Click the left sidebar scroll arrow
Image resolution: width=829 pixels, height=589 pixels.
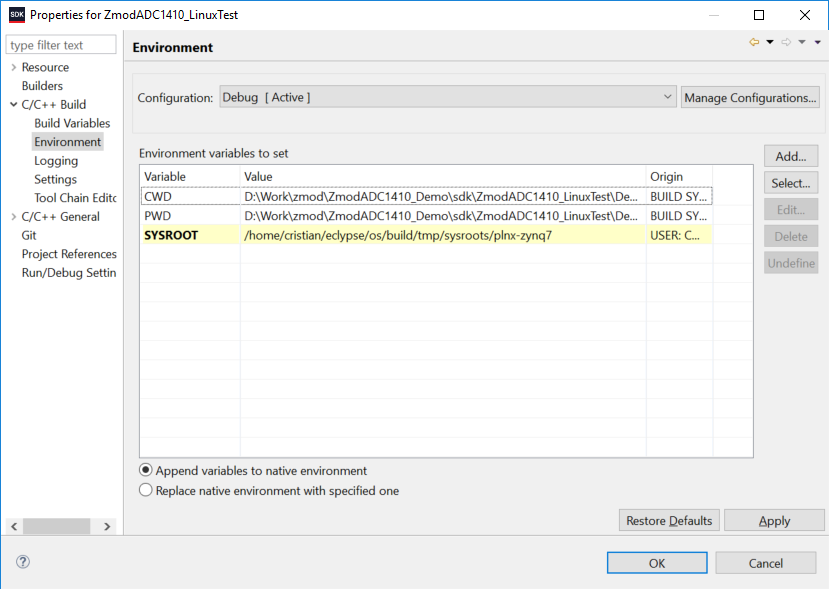[x=14, y=527]
